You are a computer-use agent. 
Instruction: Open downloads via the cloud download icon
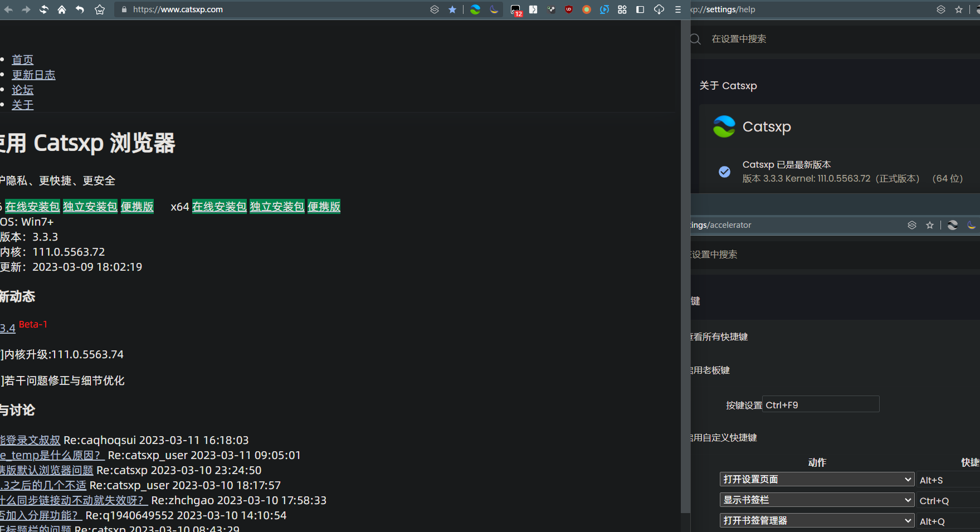click(x=659, y=9)
